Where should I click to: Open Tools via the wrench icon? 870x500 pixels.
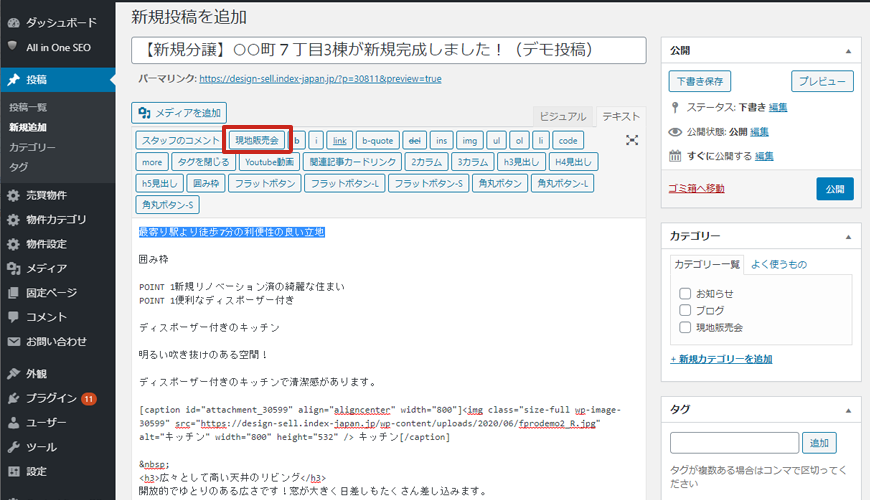pyautogui.click(x=13, y=447)
